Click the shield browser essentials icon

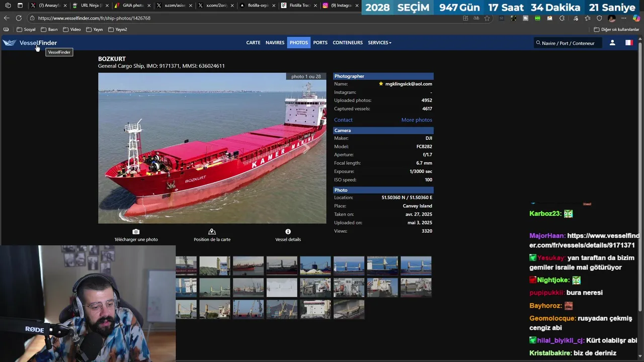(x=599, y=18)
